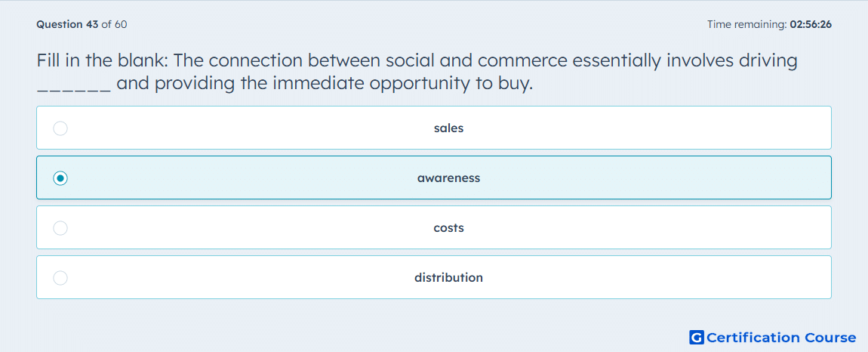
Task: Click the Question 43 counter text
Action: point(67,24)
